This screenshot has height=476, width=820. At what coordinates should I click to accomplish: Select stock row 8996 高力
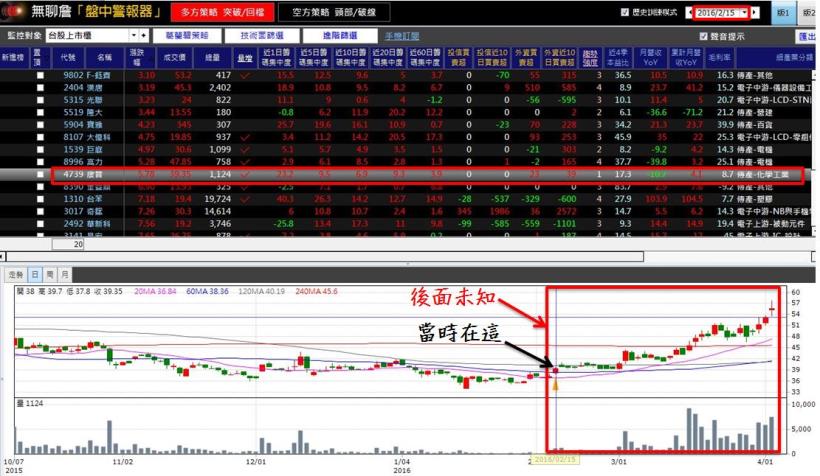pyautogui.click(x=406, y=162)
